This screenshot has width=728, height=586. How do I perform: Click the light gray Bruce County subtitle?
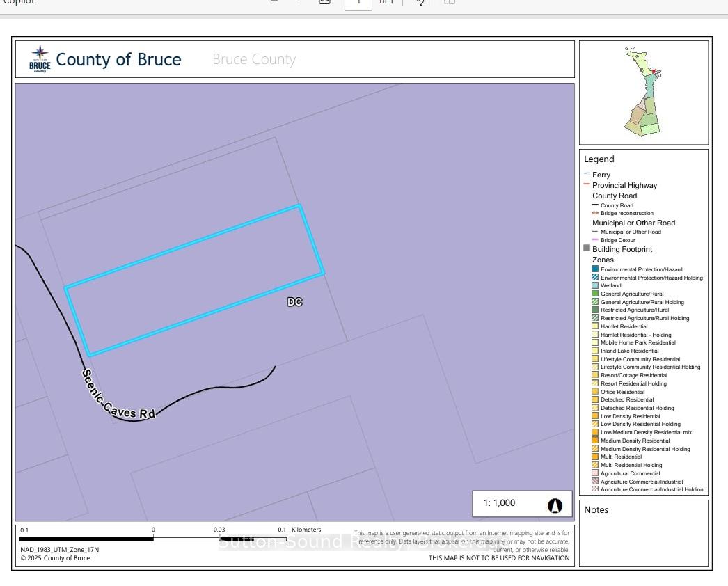coord(254,59)
